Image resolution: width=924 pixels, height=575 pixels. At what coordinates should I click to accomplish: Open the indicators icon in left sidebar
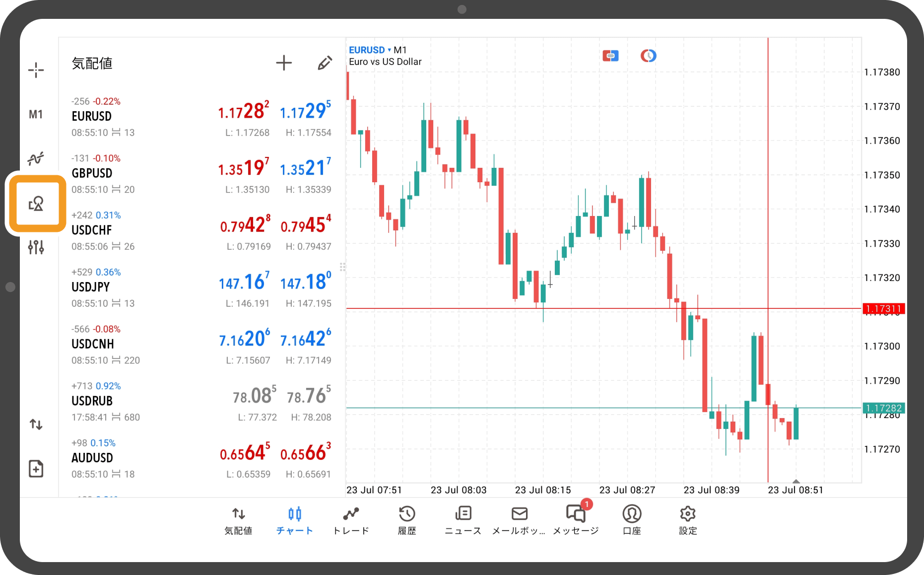click(x=36, y=159)
